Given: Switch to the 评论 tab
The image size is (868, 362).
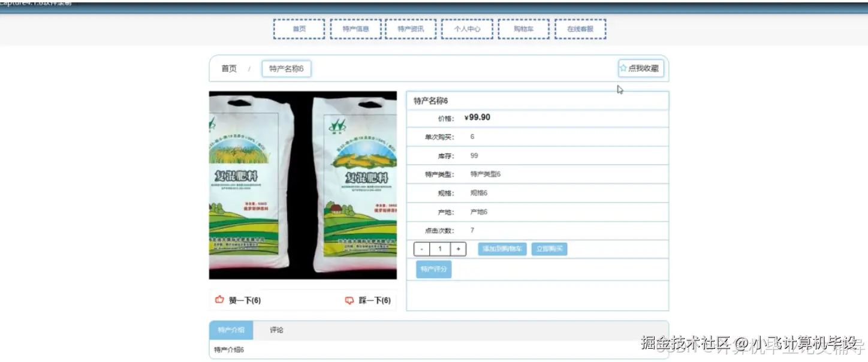Looking at the screenshot, I should tap(276, 330).
